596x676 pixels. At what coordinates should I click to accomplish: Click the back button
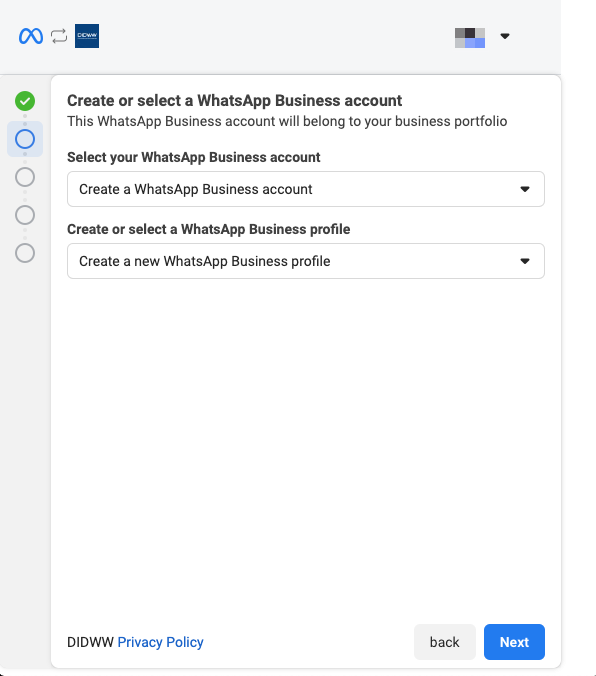(445, 642)
